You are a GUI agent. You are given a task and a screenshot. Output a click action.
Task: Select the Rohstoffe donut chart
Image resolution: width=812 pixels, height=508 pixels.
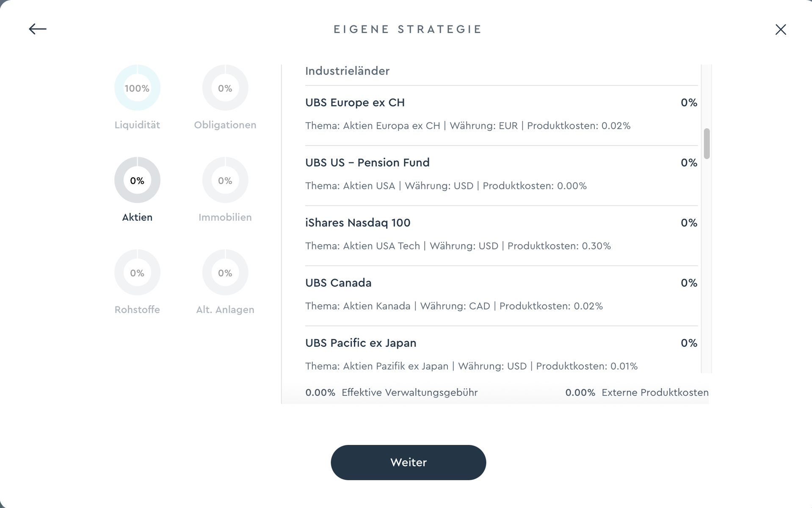137,272
